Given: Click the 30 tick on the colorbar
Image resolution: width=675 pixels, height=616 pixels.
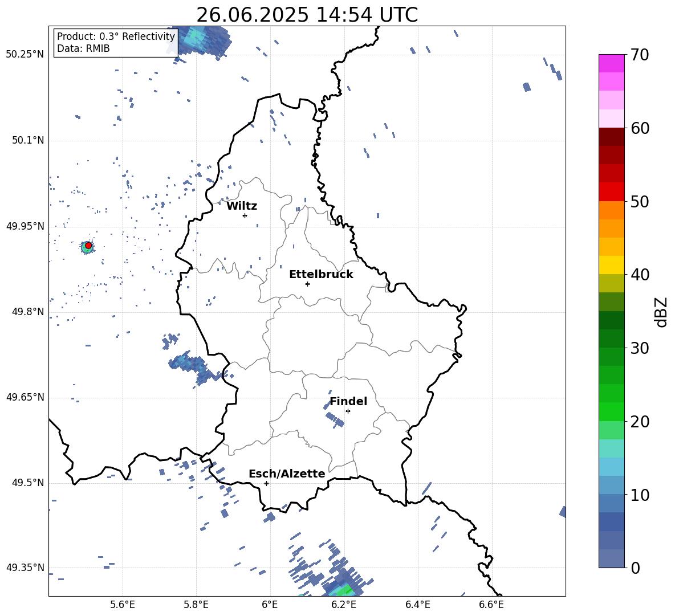Looking at the screenshot, I should click(640, 348).
